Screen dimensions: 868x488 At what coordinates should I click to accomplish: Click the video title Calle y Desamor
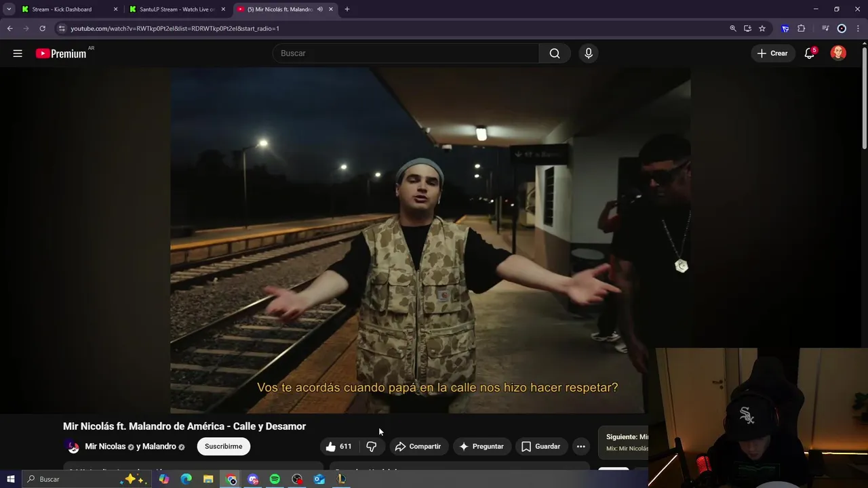click(184, 426)
